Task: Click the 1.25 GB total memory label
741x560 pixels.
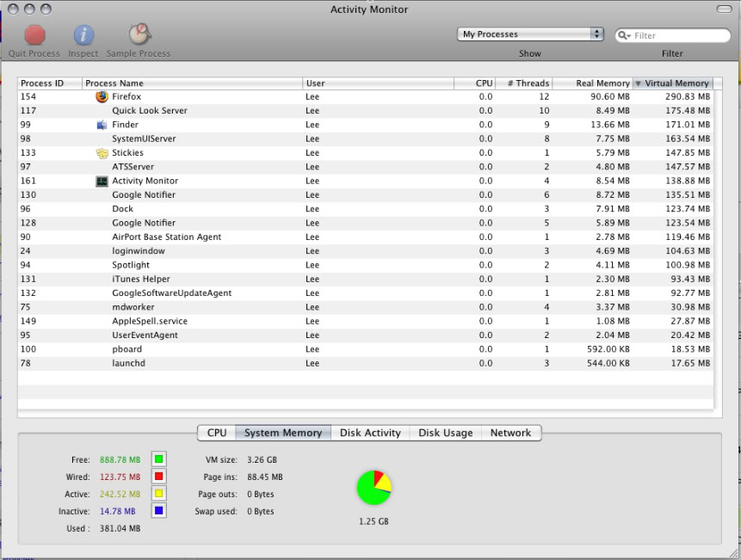Action: (374, 521)
